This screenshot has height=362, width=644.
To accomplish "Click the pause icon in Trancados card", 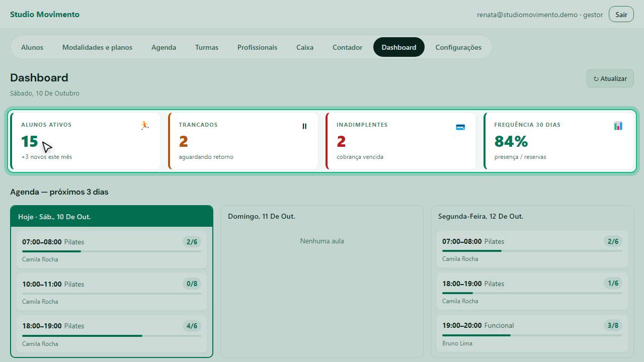I will [304, 126].
